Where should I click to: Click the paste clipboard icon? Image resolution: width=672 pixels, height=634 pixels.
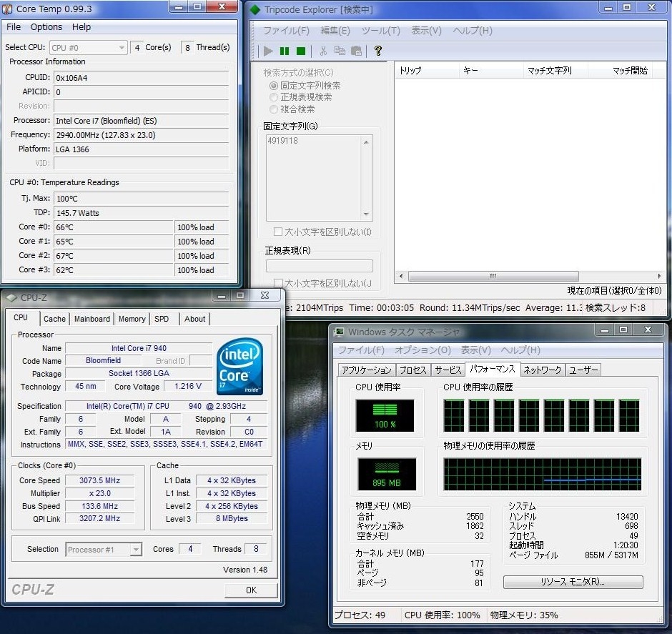click(x=356, y=51)
